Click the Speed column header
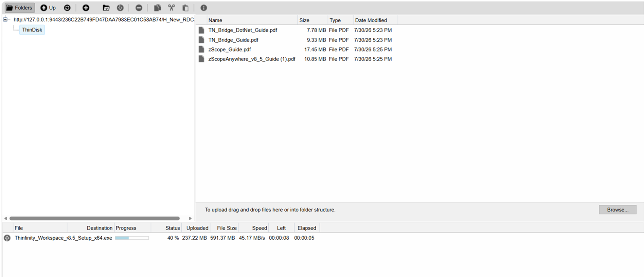 pos(254,228)
